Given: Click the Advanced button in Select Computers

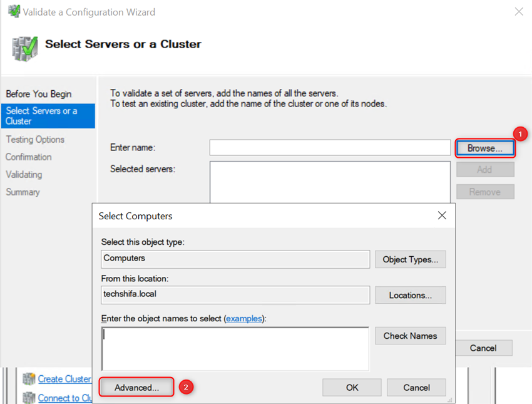Looking at the screenshot, I should (136, 387).
